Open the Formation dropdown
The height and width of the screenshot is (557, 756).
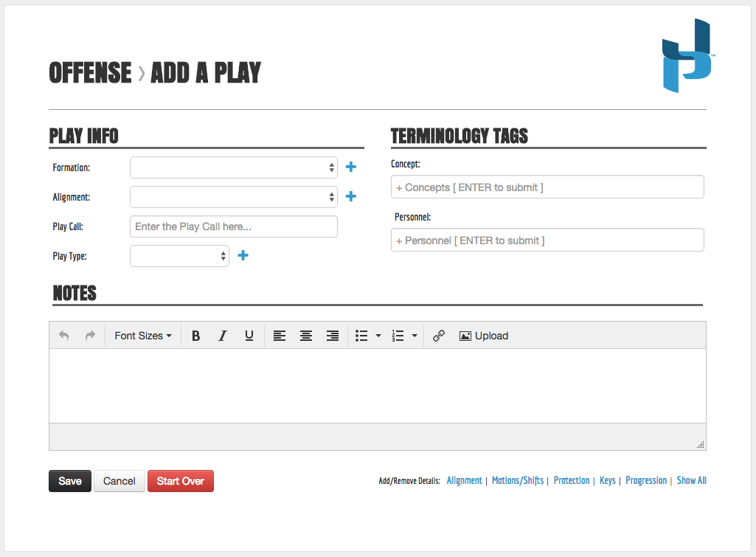233,167
